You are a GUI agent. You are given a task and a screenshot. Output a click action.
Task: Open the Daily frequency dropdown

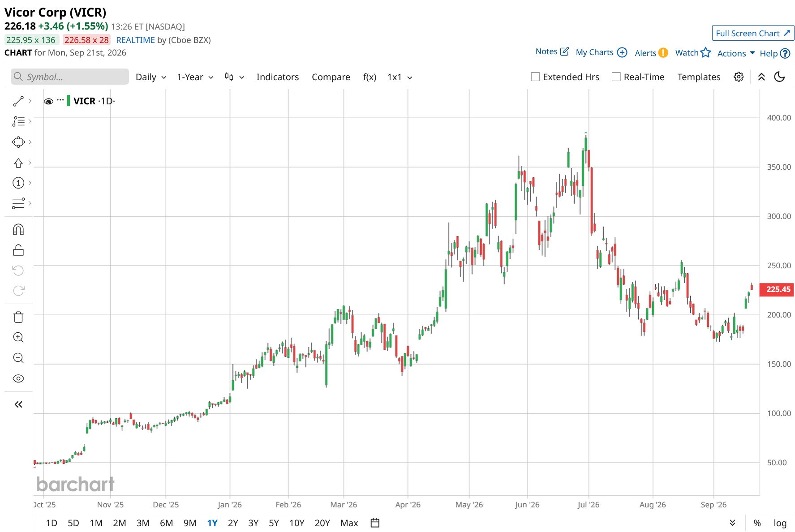point(151,77)
